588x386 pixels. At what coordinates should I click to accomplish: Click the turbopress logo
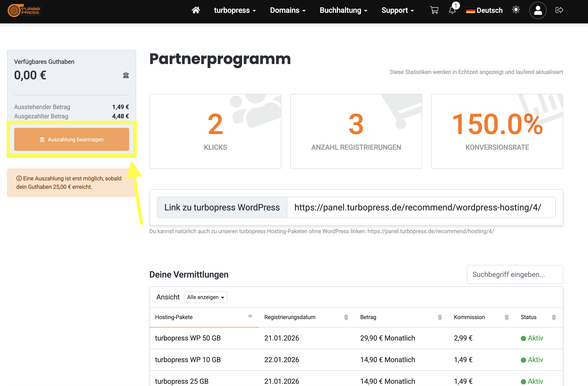(25, 10)
